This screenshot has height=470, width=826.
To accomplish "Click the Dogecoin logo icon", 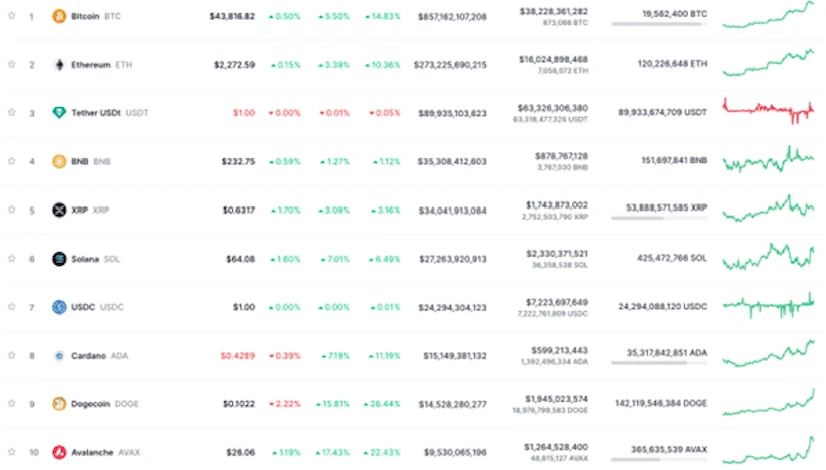I will (x=59, y=404).
